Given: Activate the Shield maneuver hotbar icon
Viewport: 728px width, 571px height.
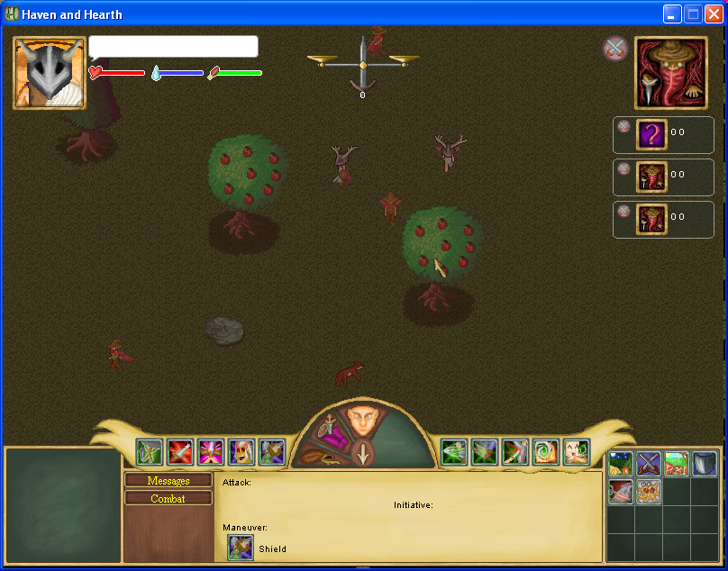Looking at the screenshot, I should point(272,452).
